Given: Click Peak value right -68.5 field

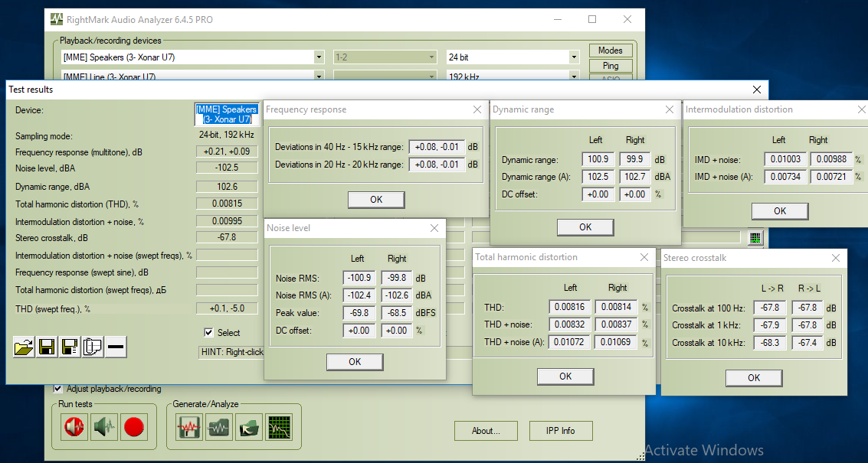Looking at the screenshot, I should 396,313.
